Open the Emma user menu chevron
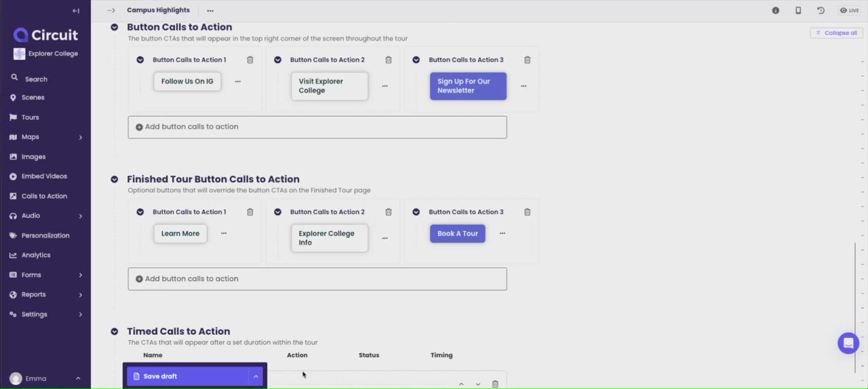Screen dimensions: 868x389 (x=78, y=378)
